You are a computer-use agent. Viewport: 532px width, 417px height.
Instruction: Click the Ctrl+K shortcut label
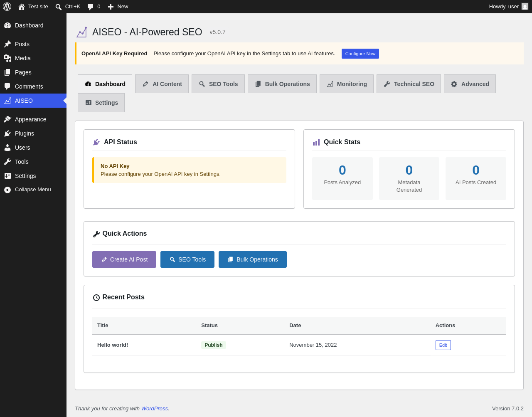(73, 7)
